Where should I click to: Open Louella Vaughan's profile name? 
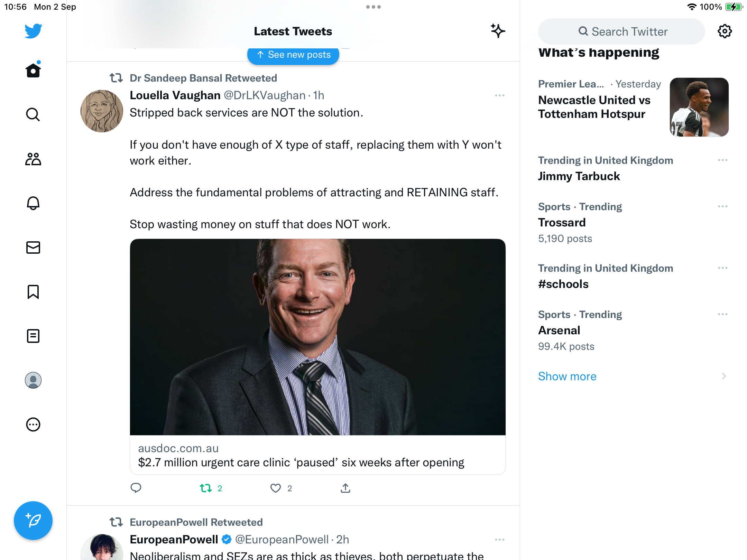[x=175, y=95]
